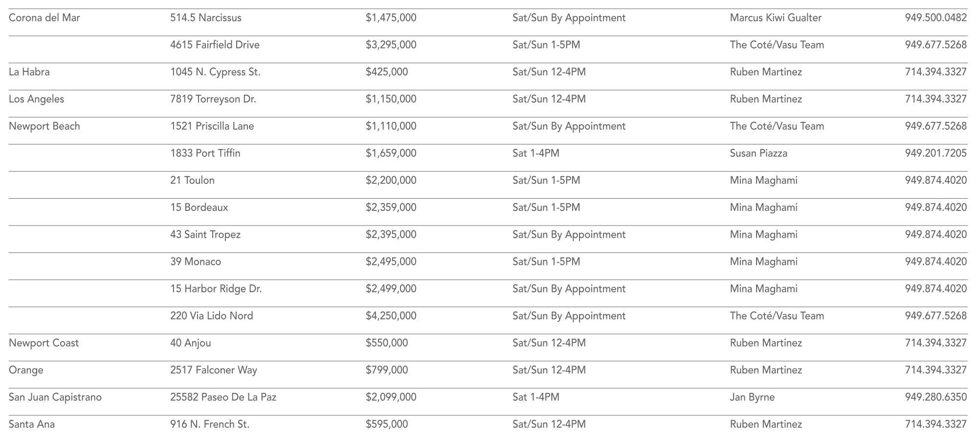
Task: Select the 220 Via Lido Nord listing
Action: pyautogui.click(x=211, y=316)
